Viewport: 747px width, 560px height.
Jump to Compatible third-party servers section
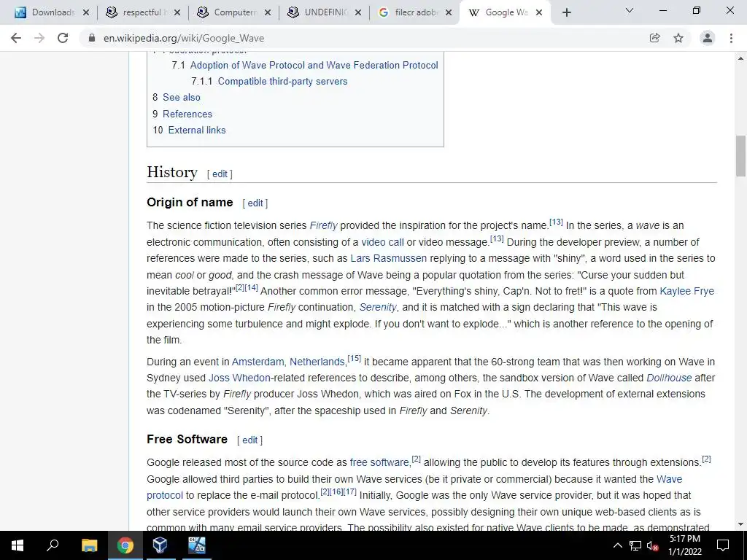pyautogui.click(x=282, y=82)
